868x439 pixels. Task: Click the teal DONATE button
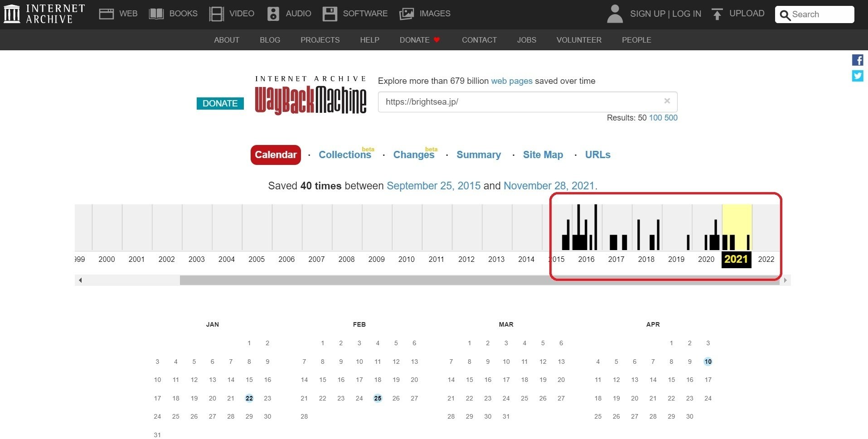(x=220, y=103)
